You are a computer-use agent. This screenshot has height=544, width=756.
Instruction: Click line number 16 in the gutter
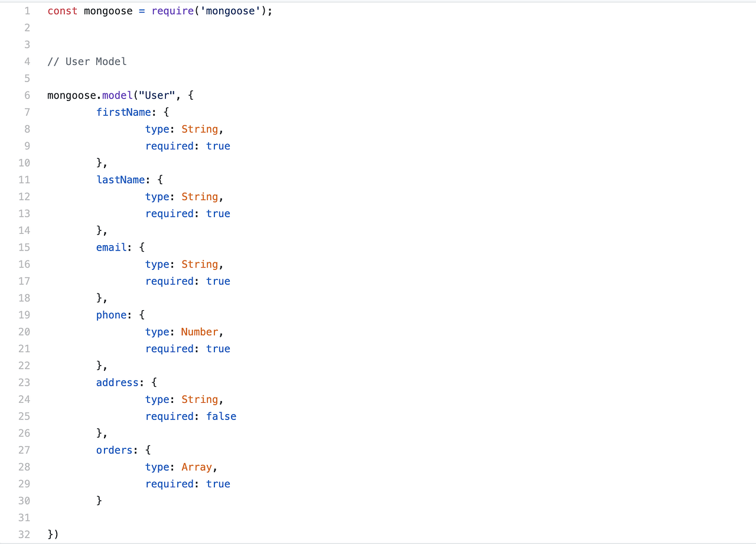click(x=24, y=264)
